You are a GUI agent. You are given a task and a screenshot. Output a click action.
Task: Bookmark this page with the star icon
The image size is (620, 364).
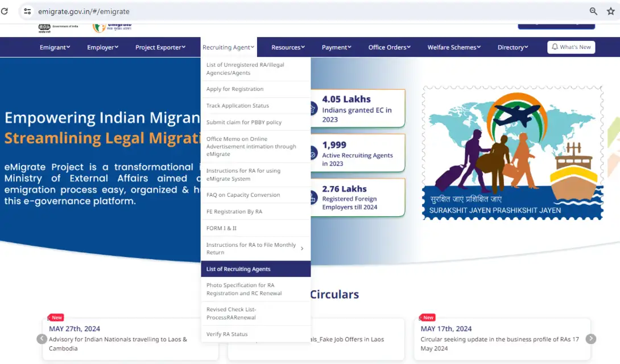point(610,11)
